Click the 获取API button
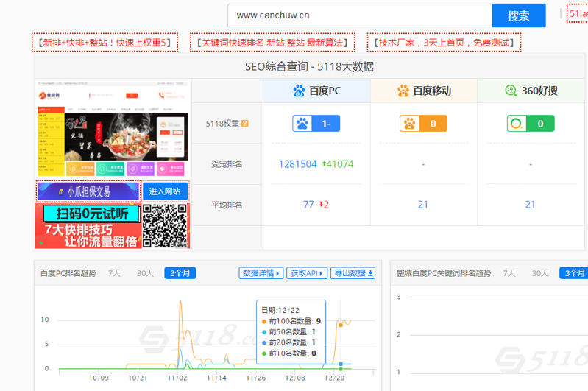The image size is (588, 391). point(307,273)
